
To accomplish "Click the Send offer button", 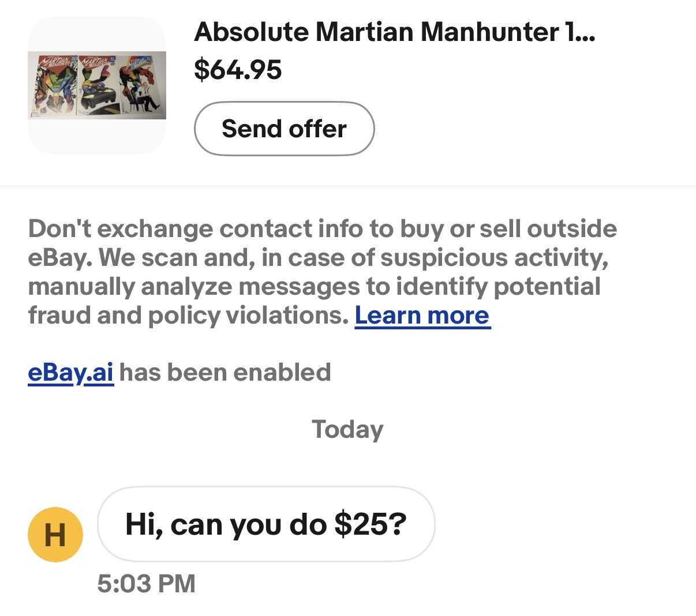I will pos(284,129).
